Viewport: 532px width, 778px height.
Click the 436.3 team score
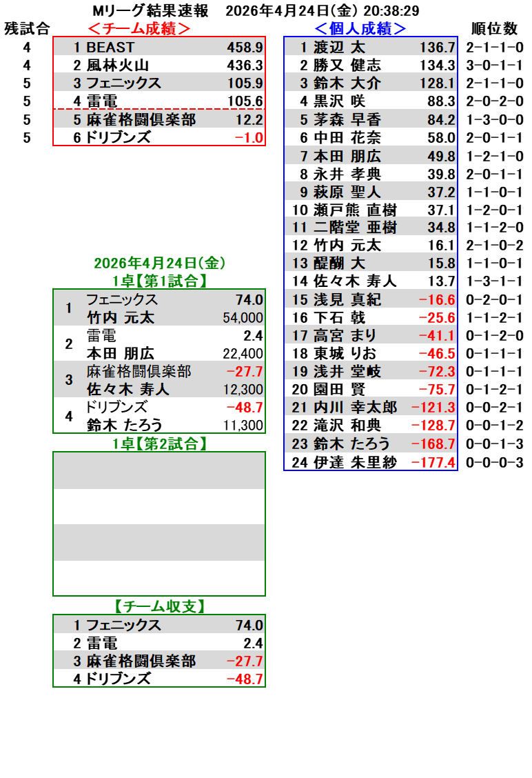tap(245, 65)
